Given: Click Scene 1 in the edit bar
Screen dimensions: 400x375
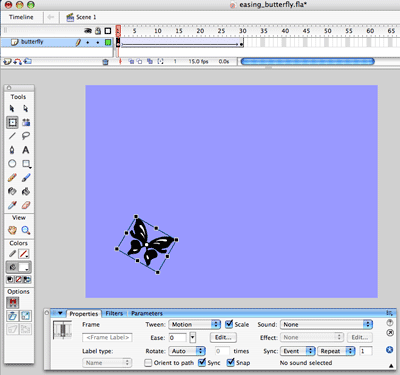Looking at the screenshot, I should [82, 17].
